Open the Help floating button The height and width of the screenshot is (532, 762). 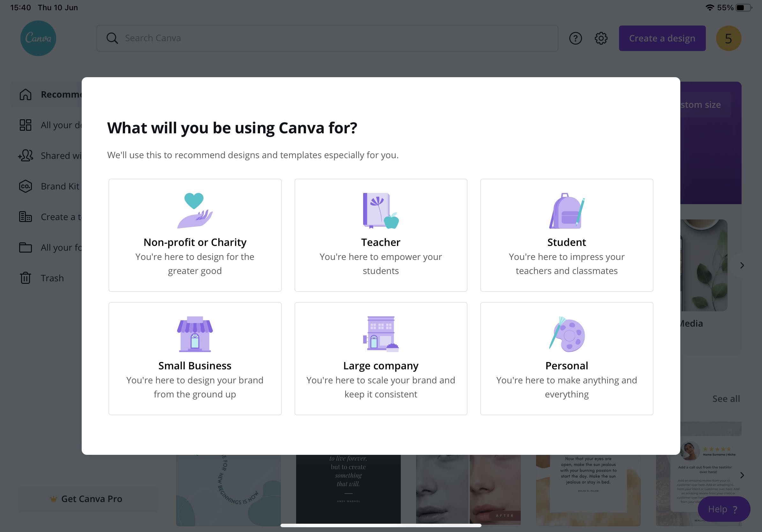click(724, 509)
